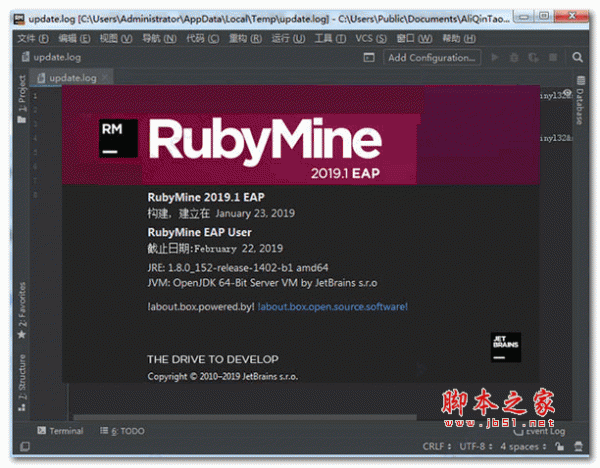600x468 pixels.
Task: Open the 窗口 (W) menu
Action: pos(414,39)
